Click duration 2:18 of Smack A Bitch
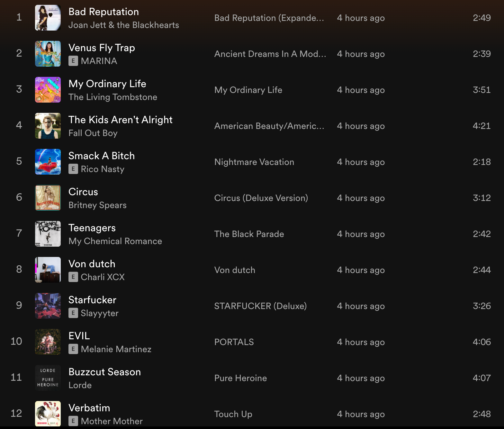This screenshot has height=429, width=504. [x=482, y=162]
